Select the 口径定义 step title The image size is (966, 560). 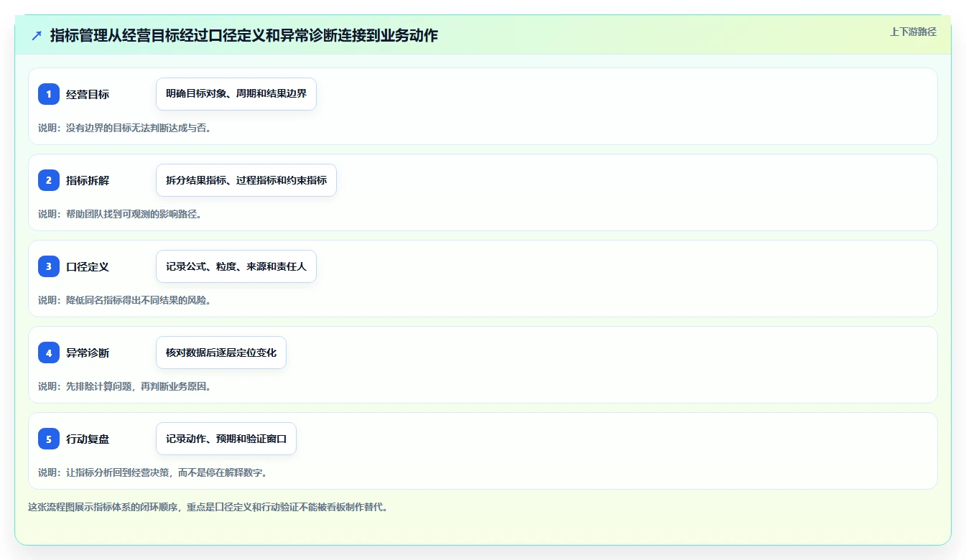pos(88,266)
